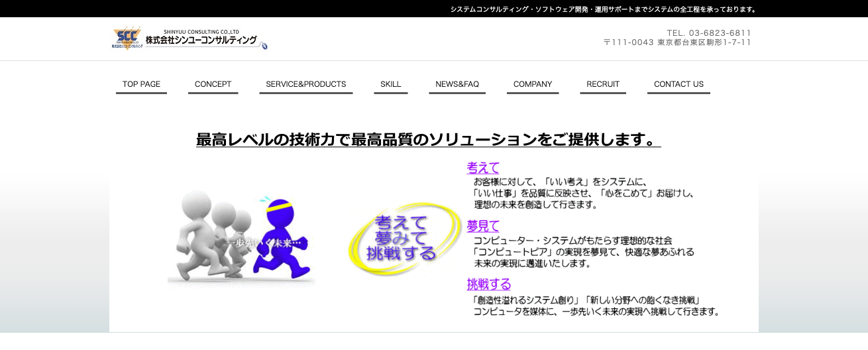This screenshot has width=868, height=350.
Task: Click the address 〒111-0043 東京都台東区駒形1-7-11
Action: click(677, 42)
